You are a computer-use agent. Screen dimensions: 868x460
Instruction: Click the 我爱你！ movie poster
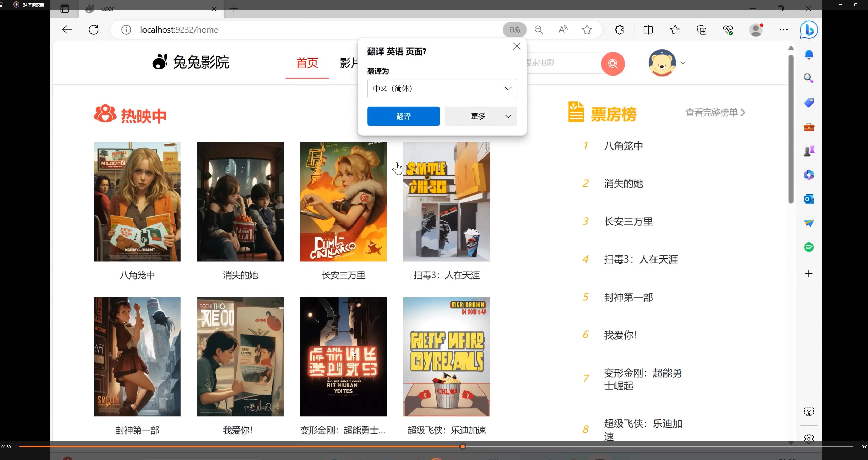pyautogui.click(x=240, y=356)
